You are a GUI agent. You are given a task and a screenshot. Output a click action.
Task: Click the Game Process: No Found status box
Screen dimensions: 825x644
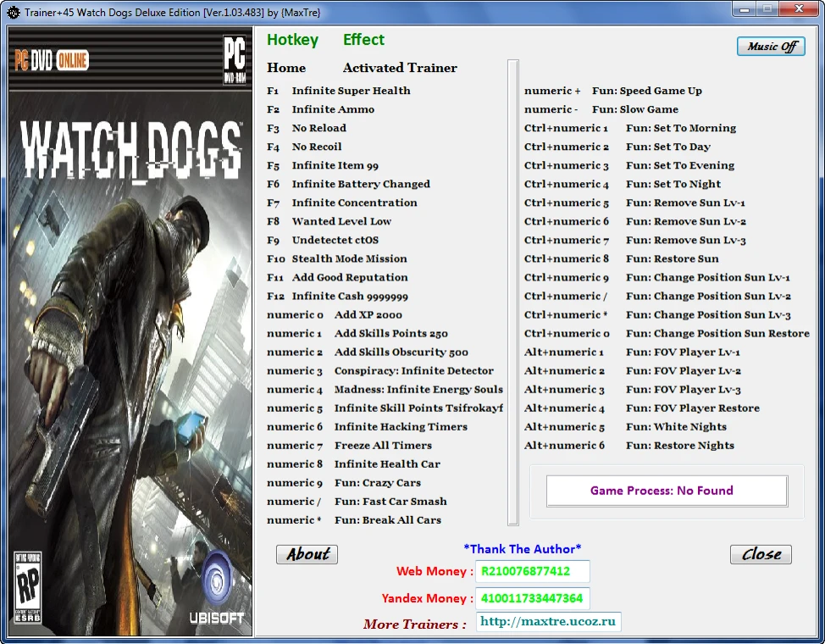coord(666,491)
